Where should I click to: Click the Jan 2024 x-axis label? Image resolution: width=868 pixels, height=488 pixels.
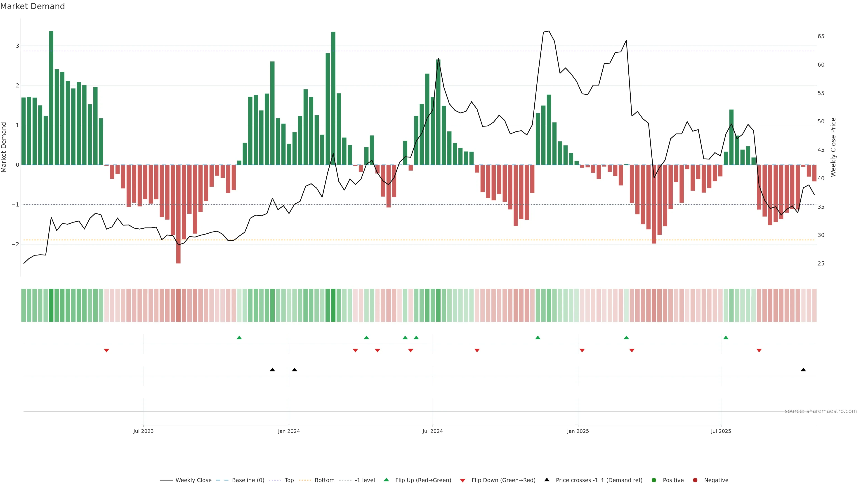289,431
